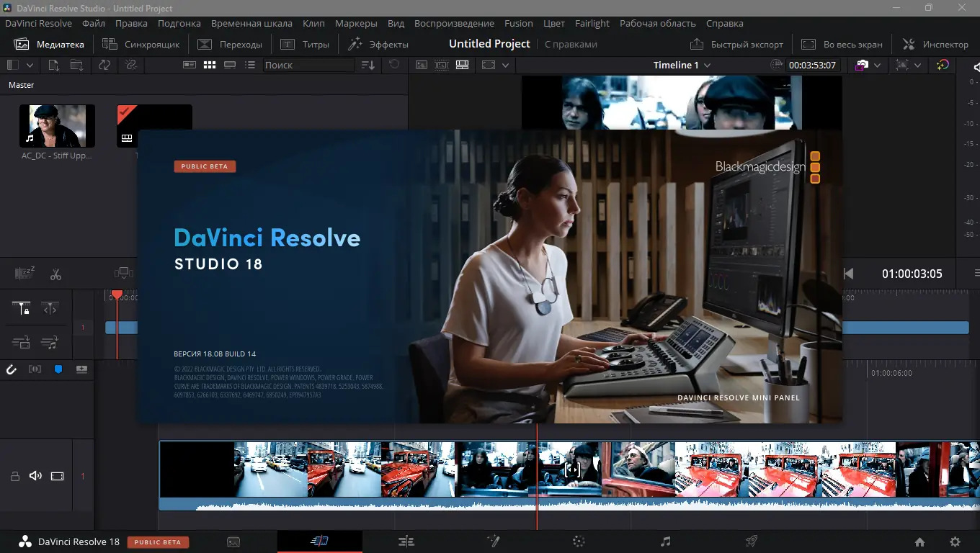The height and width of the screenshot is (553, 980).
Task: Select the AC_DC - Stiff Upper clip thumbnail
Action: pyautogui.click(x=57, y=126)
